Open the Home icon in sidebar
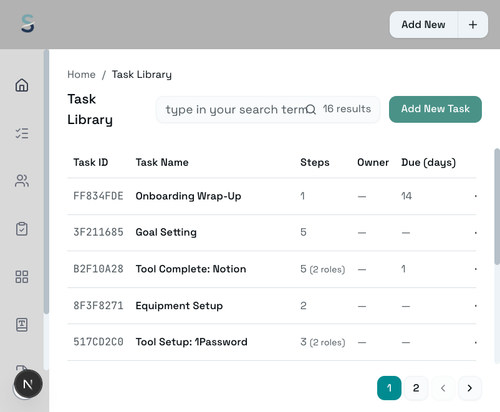Viewport: 500px width, 412px height. [x=22, y=85]
